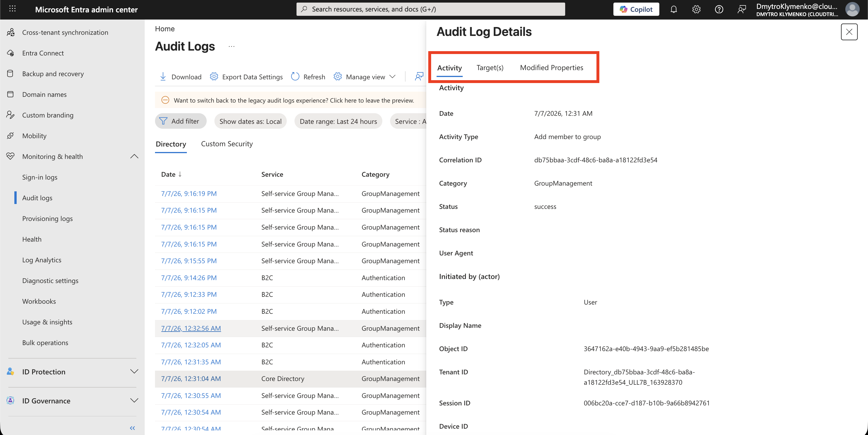Open Copilot from the top bar
The width and height of the screenshot is (868, 435).
coord(636,9)
